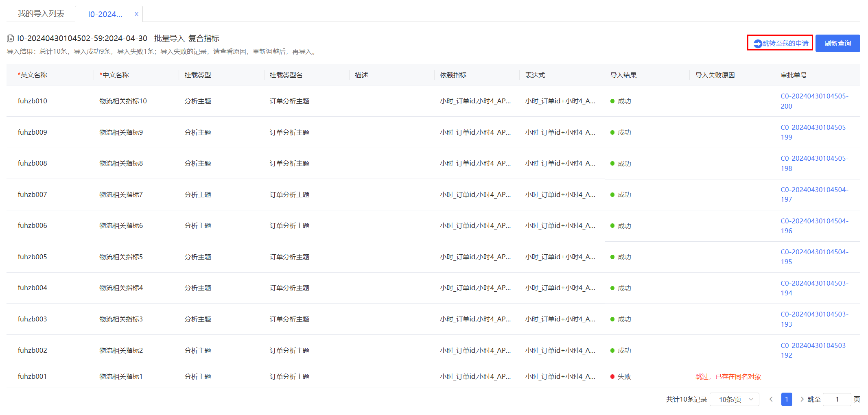This screenshot has height=415, width=868.
Task: Go to next page arrow
Action: [x=802, y=399]
